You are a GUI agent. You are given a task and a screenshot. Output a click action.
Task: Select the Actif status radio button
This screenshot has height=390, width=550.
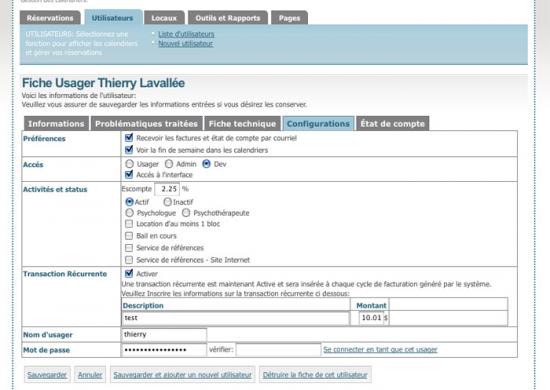pos(129,202)
